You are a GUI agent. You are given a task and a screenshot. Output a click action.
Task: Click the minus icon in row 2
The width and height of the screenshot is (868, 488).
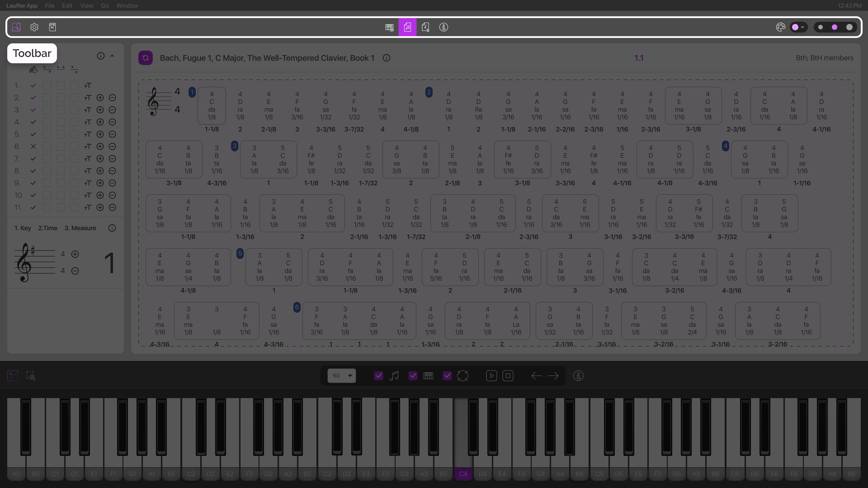tap(113, 98)
